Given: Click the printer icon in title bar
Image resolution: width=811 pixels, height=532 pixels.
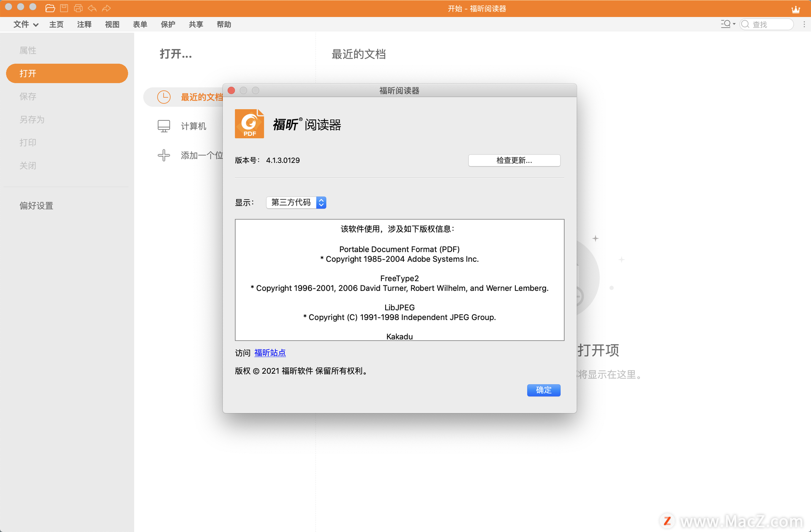Looking at the screenshot, I should coord(78,8).
